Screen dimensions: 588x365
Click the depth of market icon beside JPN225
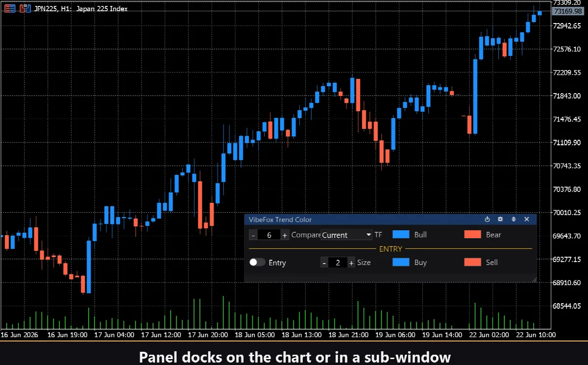[x=10, y=8]
